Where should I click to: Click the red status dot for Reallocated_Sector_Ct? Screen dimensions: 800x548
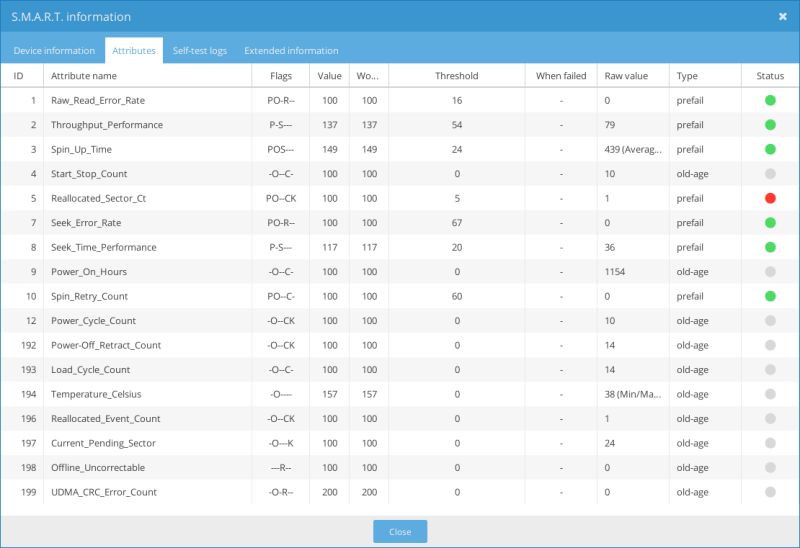pos(770,198)
